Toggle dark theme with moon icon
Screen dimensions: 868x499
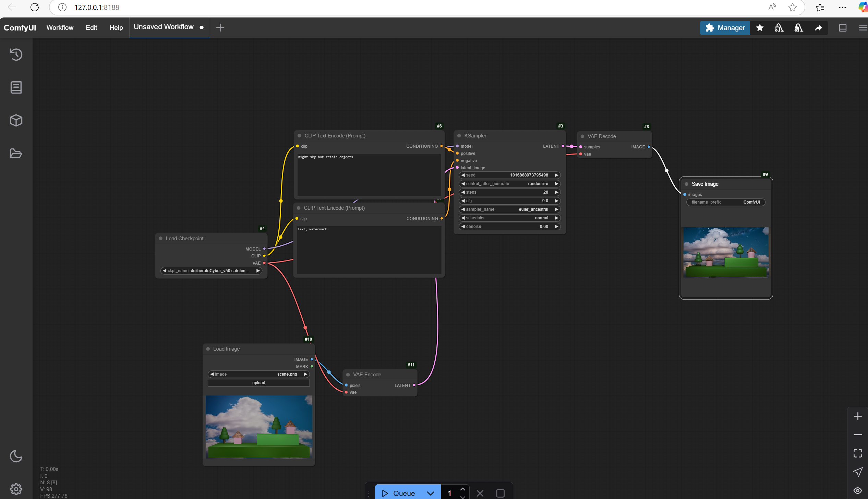(16, 456)
